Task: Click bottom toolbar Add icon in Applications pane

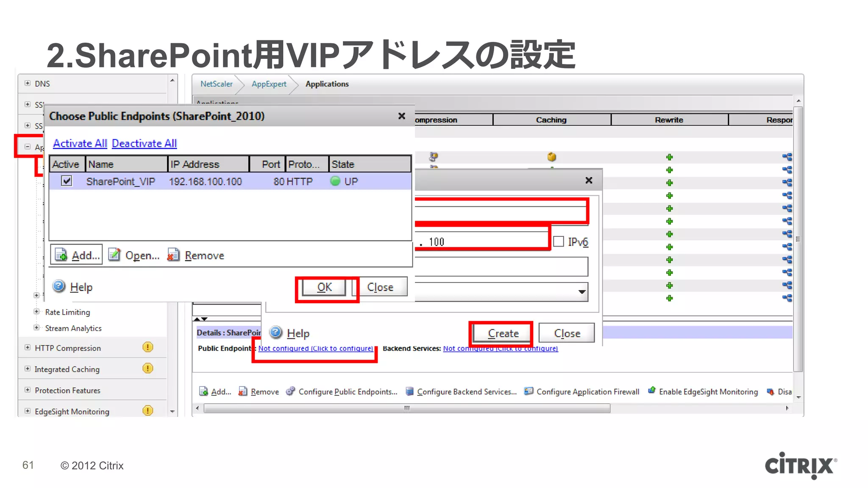Action: [x=203, y=391]
